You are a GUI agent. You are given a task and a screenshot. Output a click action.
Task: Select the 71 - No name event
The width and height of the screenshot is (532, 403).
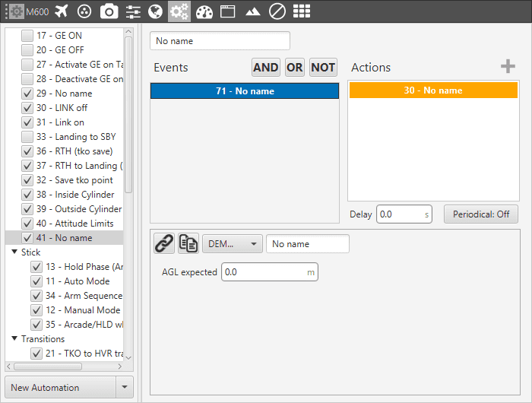244,91
